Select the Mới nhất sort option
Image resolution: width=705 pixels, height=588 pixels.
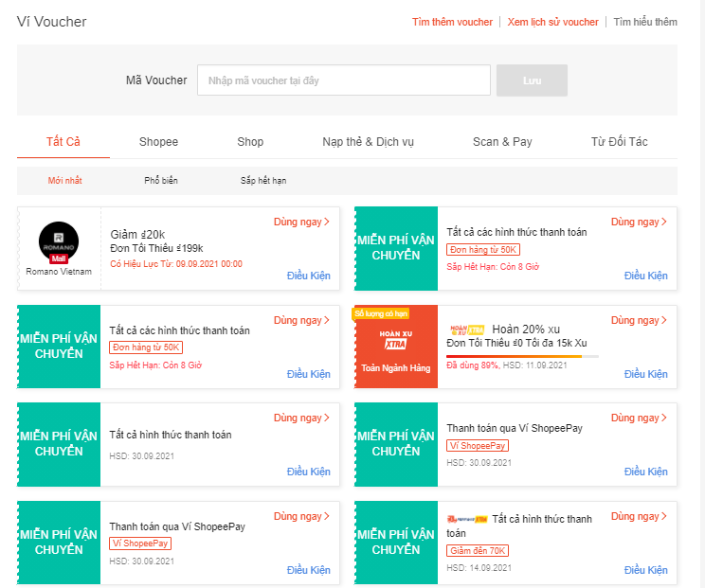(x=64, y=181)
